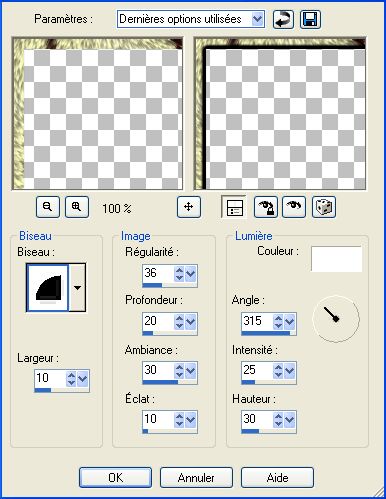Open the Largeur slider dropdown arrow

pyautogui.click(x=82, y=379)
